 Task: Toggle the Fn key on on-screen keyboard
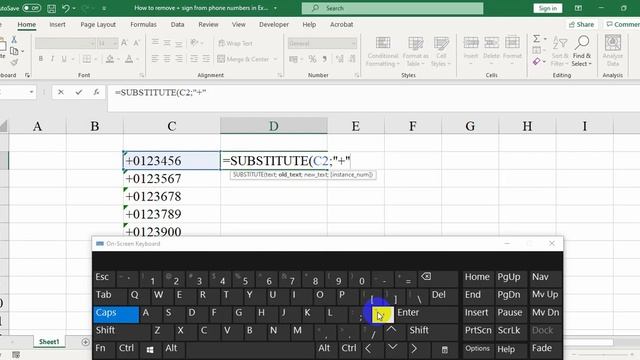click(x=100, y=349)
